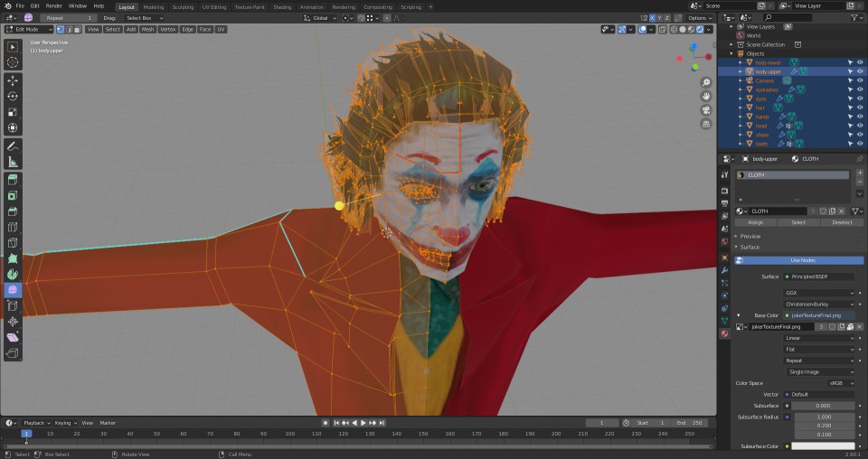The image size is (868, 459).
Task: Switch to the Shading workspace tab
Action: point(282,7)
